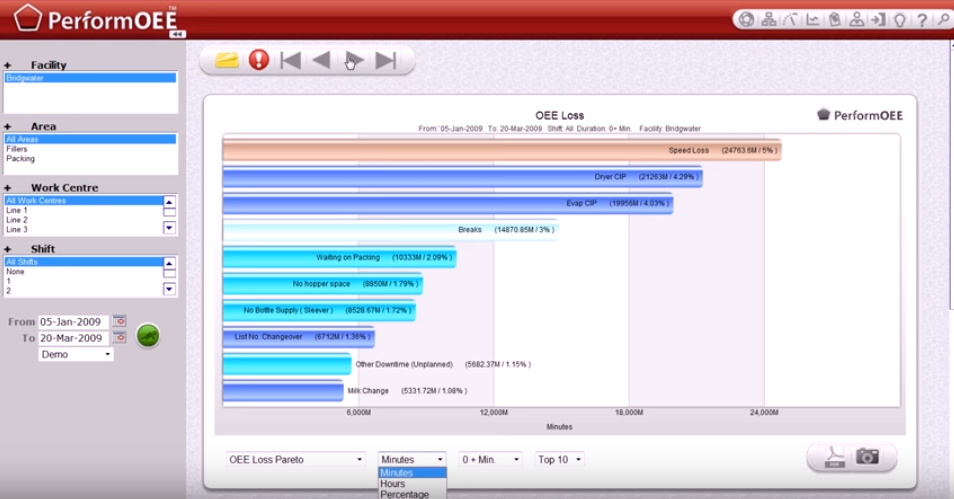Open the hierarchy structure icon in header

pyautogui.click(x=769, y=19)
